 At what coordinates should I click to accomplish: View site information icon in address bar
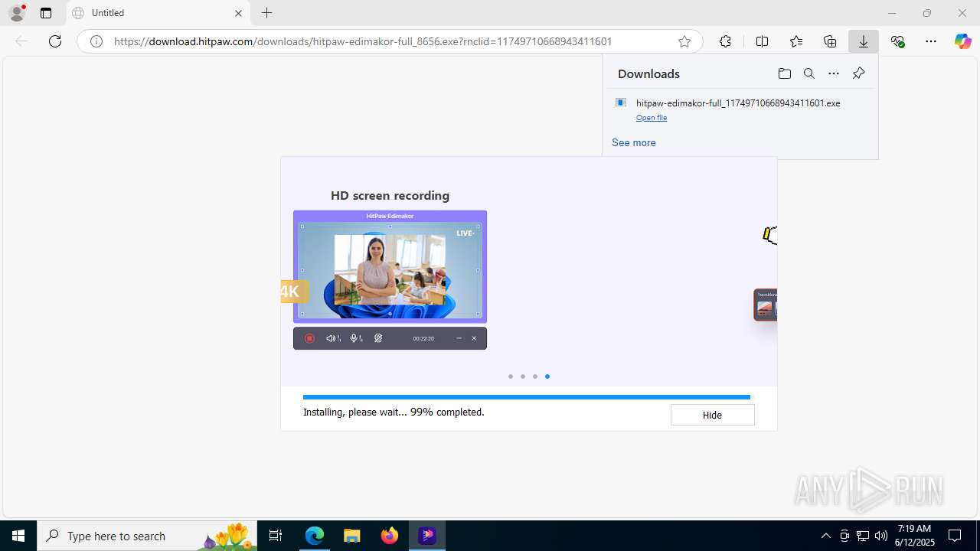click(96, 41)
